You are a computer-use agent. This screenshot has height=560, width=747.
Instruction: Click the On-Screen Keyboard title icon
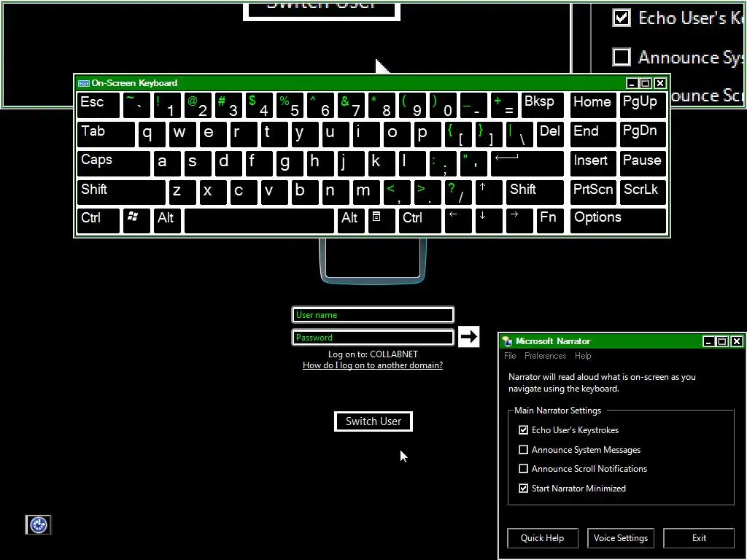pos(84,83)
